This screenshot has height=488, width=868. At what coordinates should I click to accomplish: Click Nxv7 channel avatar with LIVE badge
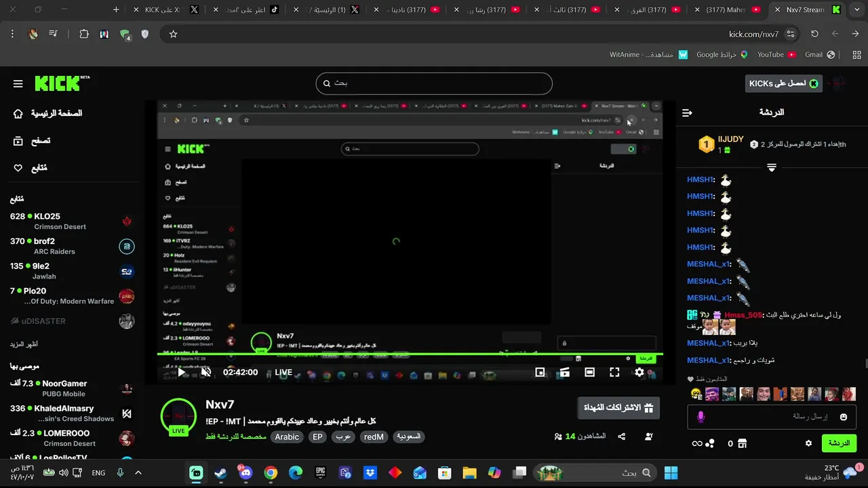pos(178,416)
